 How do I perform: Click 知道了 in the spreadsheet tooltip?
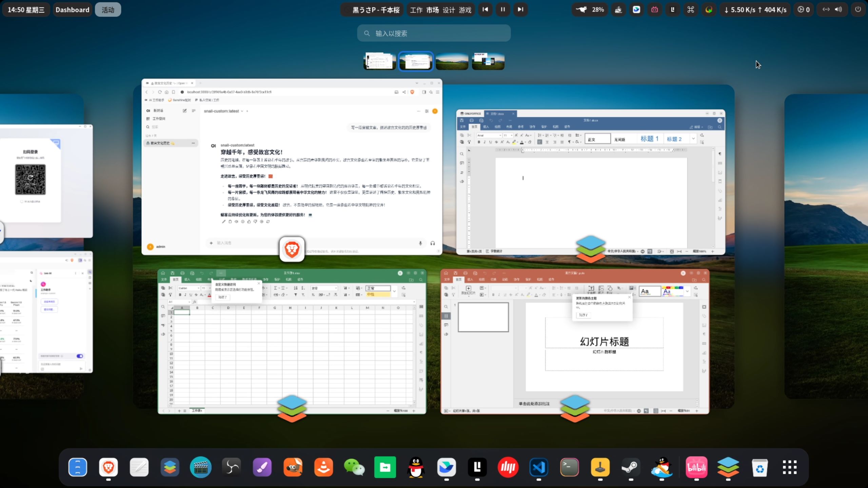click(222, 297)
